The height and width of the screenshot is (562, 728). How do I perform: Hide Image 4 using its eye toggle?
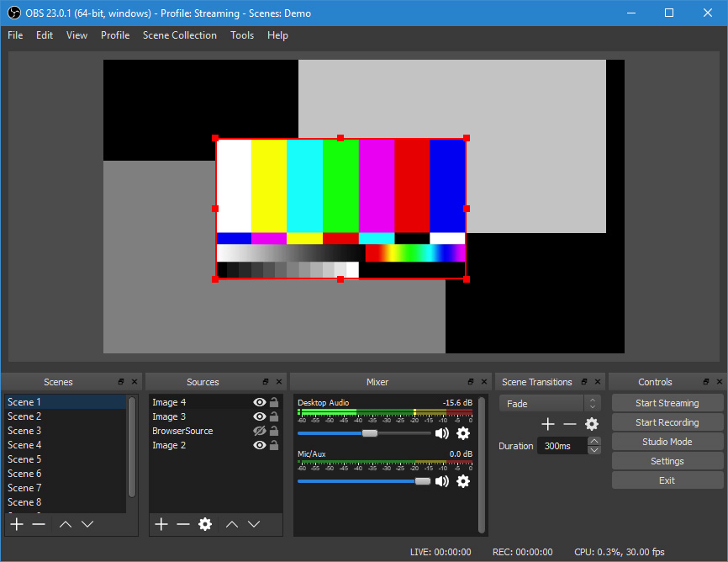coord(260,402)
